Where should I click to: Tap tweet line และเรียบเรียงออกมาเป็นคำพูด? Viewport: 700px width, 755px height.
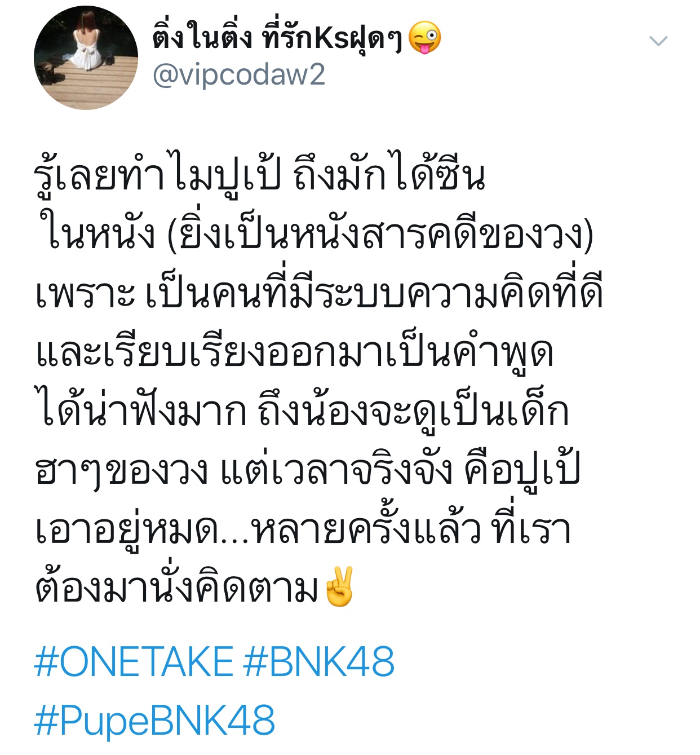click(294, 351)
